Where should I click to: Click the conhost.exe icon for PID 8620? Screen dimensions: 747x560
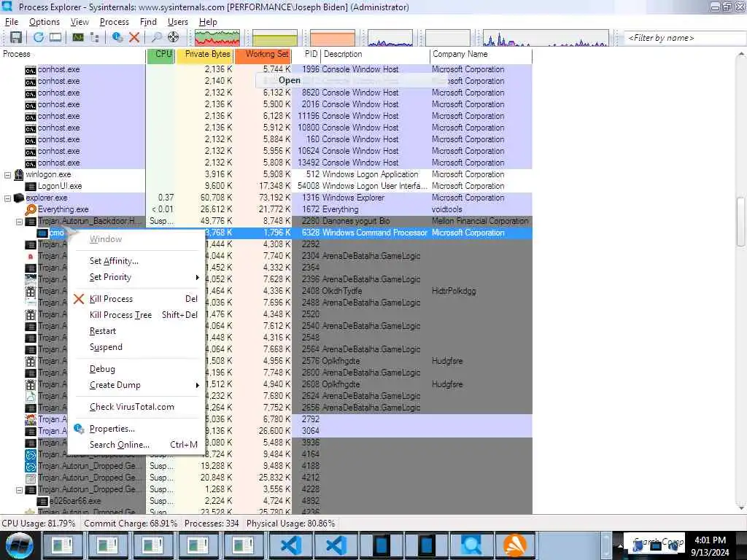pos(31,93)
